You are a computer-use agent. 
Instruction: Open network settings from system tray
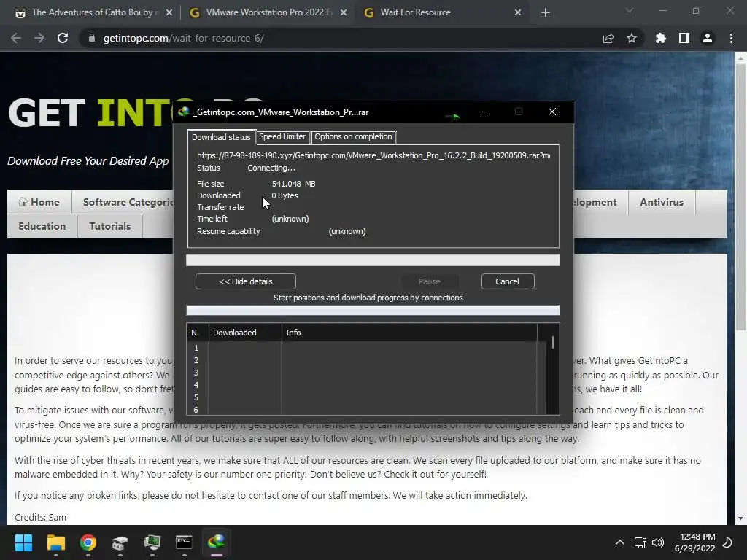(640, 542)
